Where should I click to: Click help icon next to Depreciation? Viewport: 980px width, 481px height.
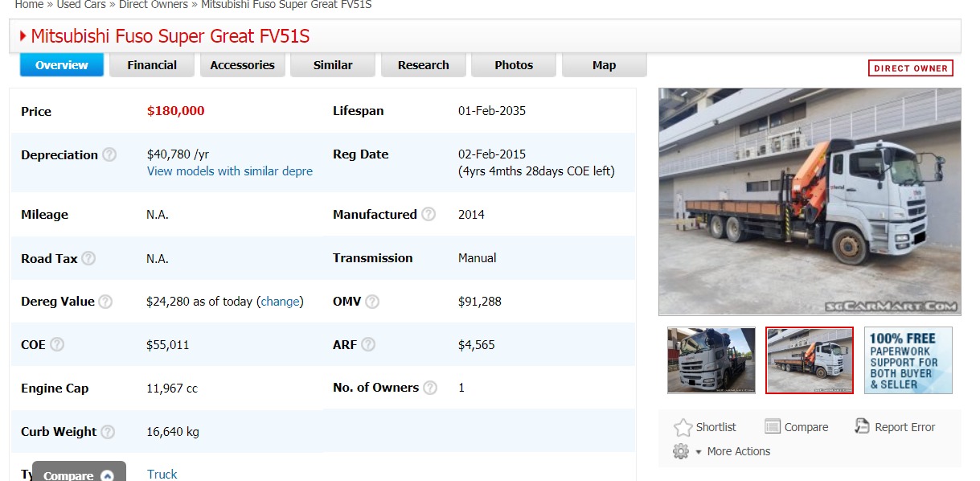coord(109,154)
